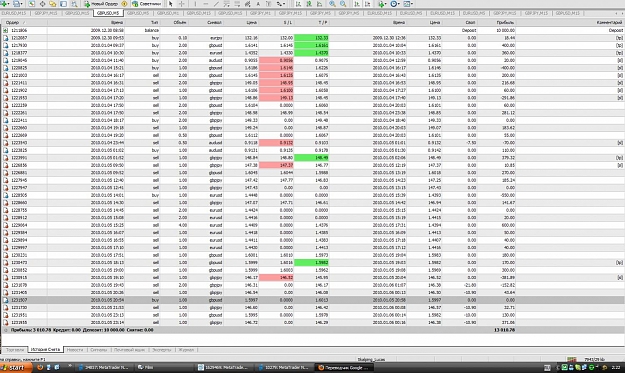Click the row icon for order 1217930

tap(5, 45)
